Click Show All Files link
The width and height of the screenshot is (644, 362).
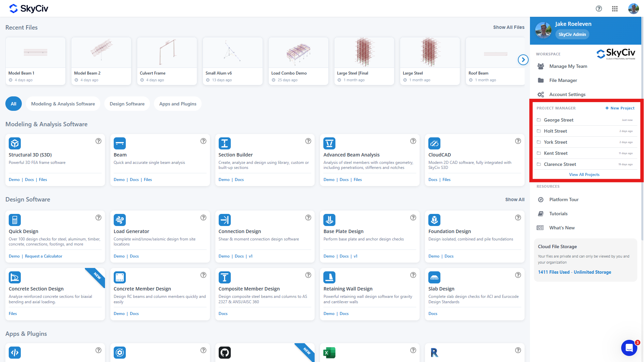(x=508, y=27)
